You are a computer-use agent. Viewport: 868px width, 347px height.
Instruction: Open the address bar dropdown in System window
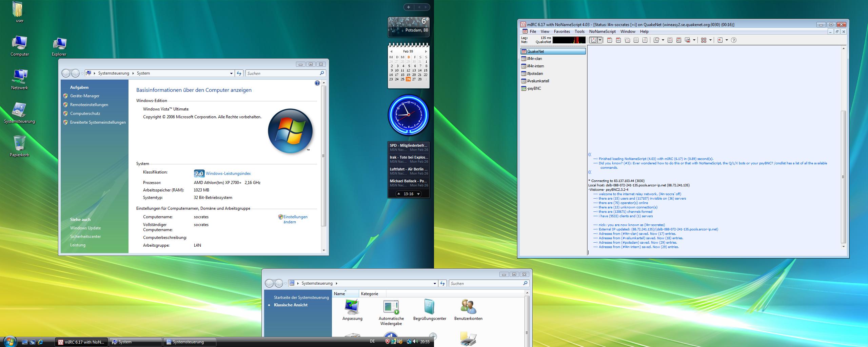(231, 73)
